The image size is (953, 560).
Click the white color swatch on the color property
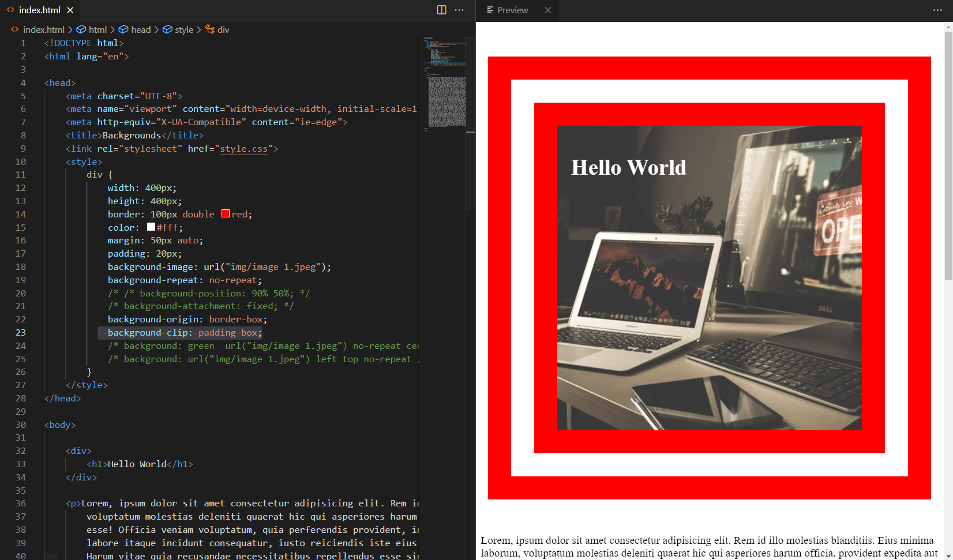tap(151, 227)
